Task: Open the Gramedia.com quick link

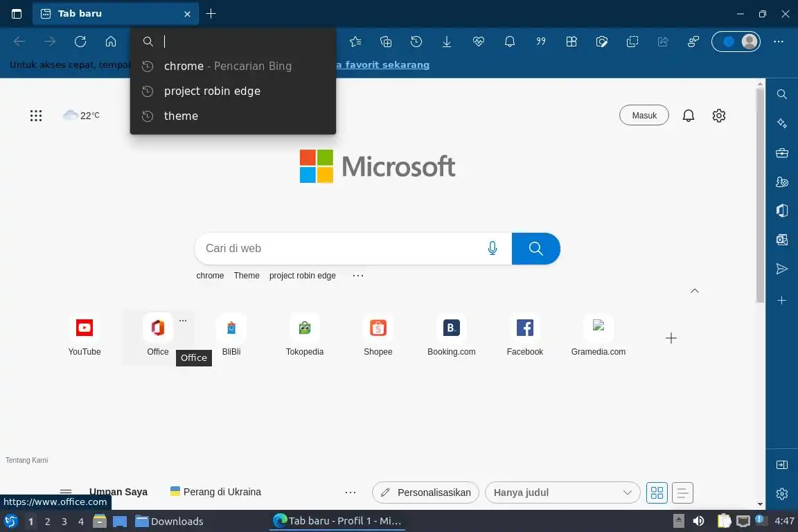Action: click(598, 337)
